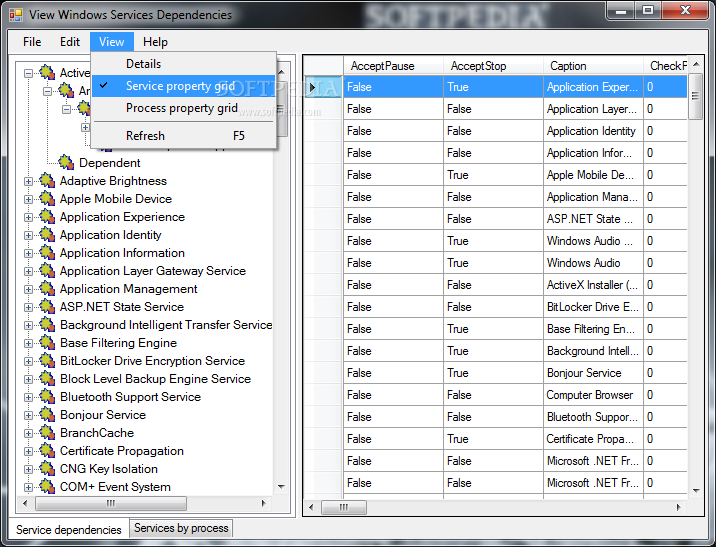Click the application icon in title bar

16,15
